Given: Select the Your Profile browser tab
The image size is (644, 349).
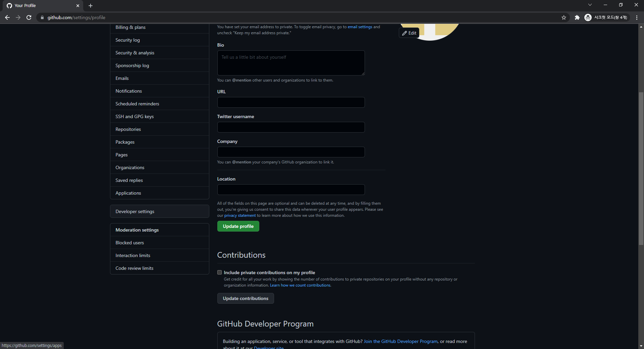Looking at the screenshot, I should [x=43, y=6].
